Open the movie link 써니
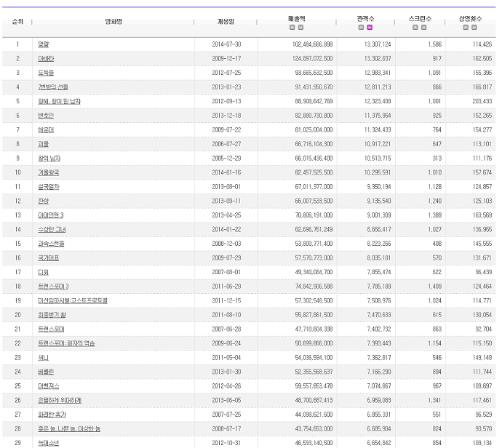The height and width of the screenshot is (448, 502). (44, 358)
